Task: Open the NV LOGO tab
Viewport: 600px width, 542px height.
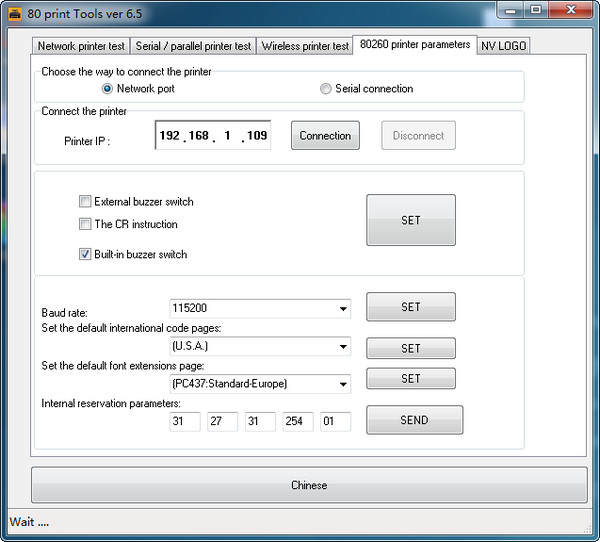Action: [503, 46]
